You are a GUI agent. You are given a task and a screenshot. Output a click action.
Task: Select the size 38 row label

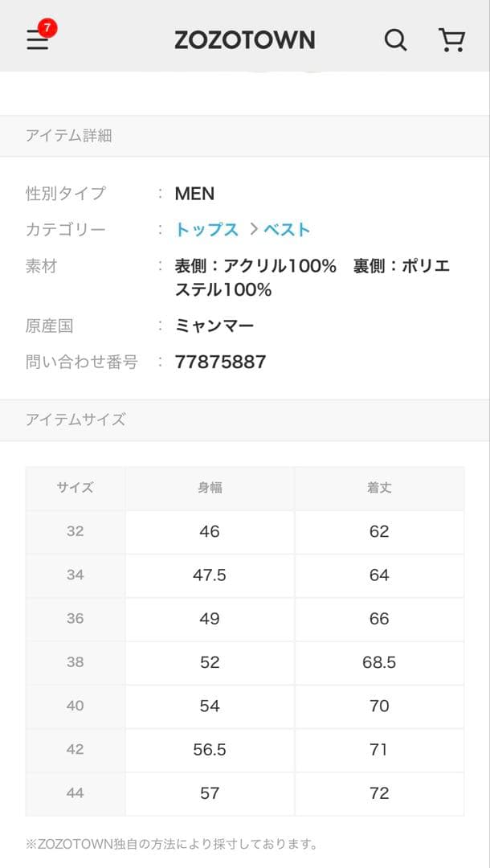[76, 662]
